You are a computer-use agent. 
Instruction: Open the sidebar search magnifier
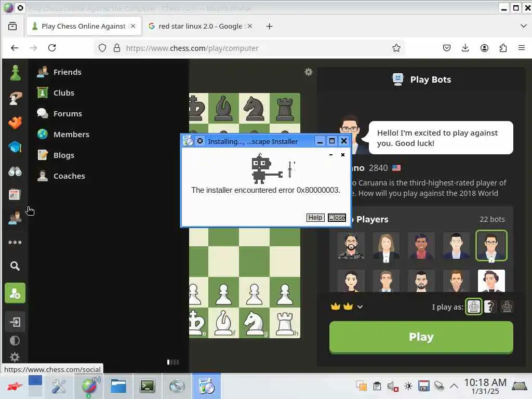(15, 265)
